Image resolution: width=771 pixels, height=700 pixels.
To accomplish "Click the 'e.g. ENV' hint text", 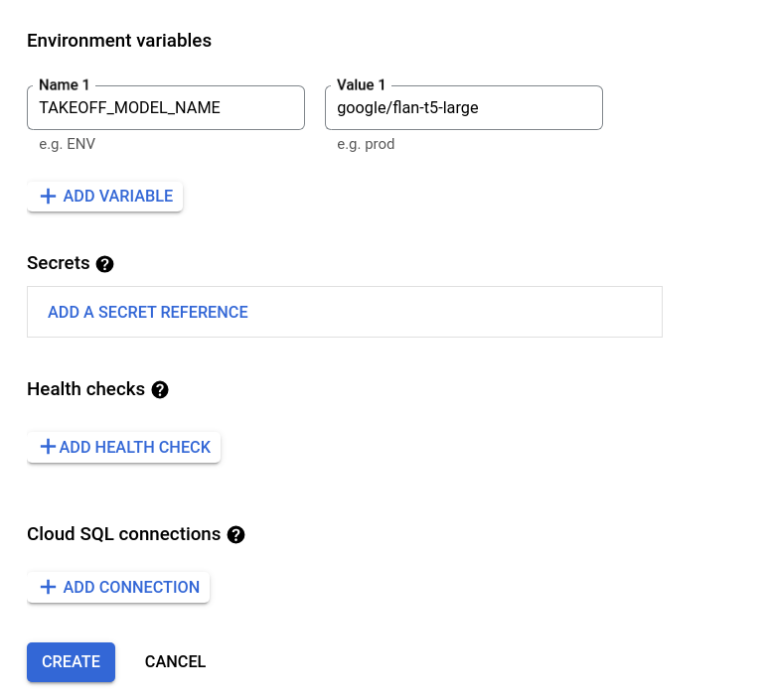I will click(x=67, y=144).
